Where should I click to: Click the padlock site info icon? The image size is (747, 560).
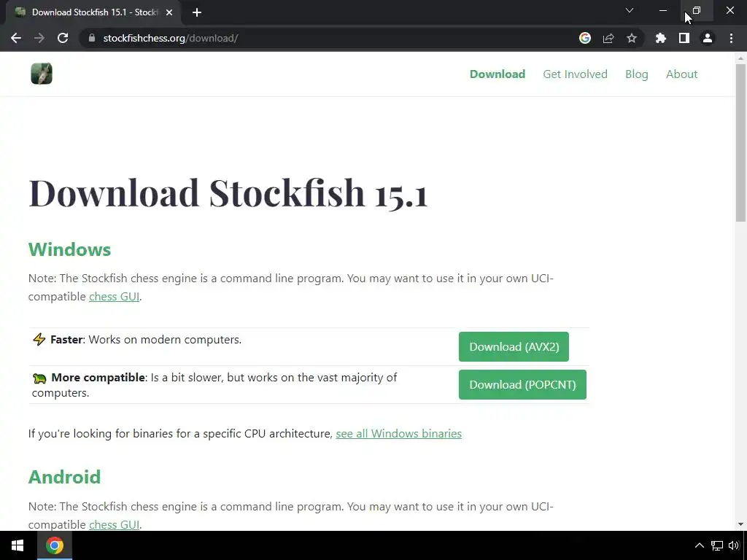92,38
